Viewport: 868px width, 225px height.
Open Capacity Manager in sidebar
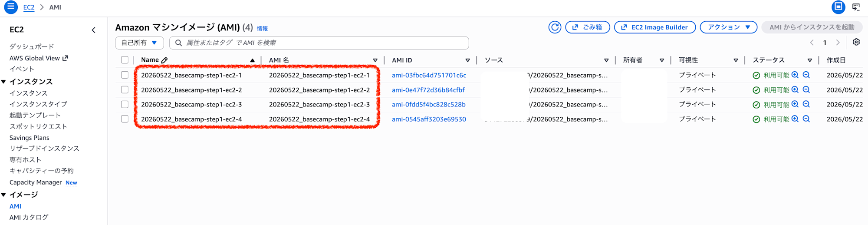point(36,182)
